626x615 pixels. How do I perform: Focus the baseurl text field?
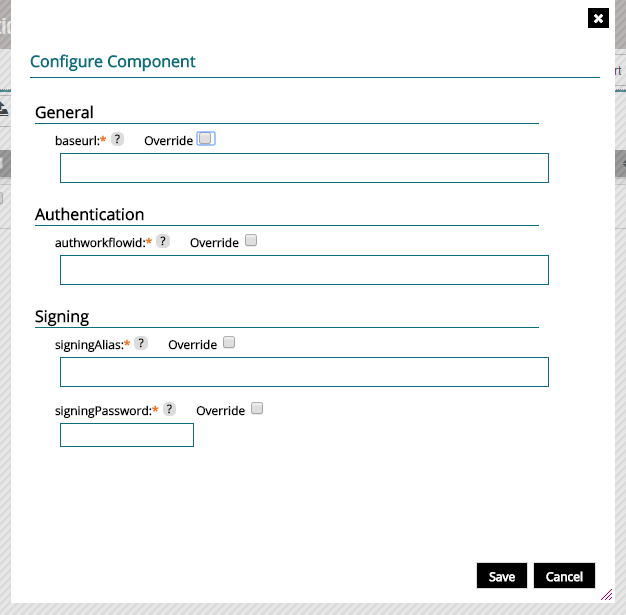pyautogui.click(x=304, y=168)
